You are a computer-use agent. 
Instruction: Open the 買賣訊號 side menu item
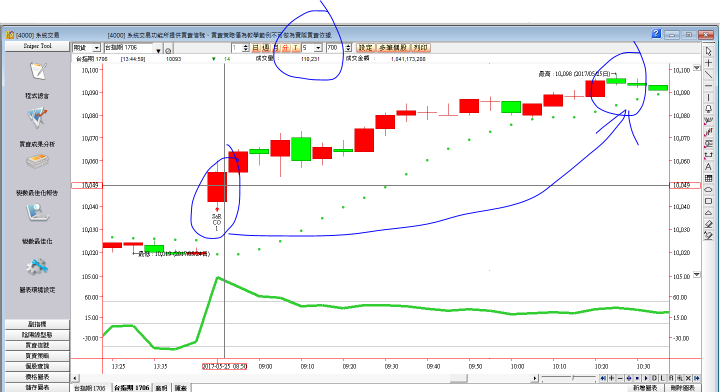[x=37, y=345]
